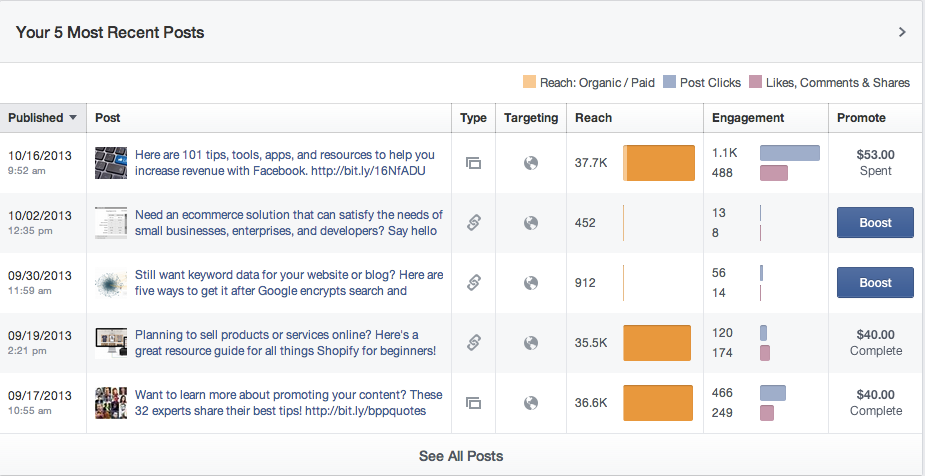Click photo-album type icon for 10/16/2013 post
Image resolution: width=925 pixels, height=476 pixels.
coord(474,163)
